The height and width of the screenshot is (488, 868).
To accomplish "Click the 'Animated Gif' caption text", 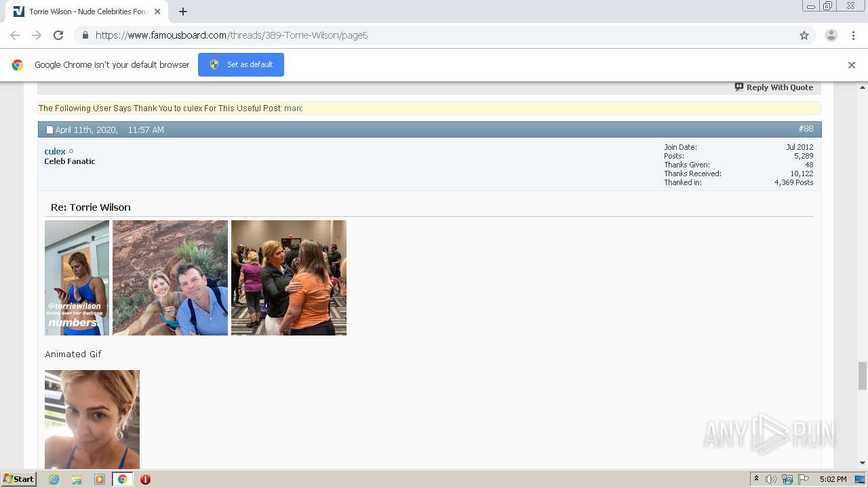I will pos(73,354).
